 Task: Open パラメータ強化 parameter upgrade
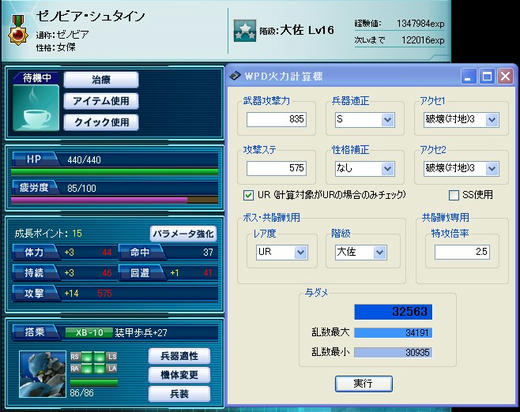(x=183, y=234)
